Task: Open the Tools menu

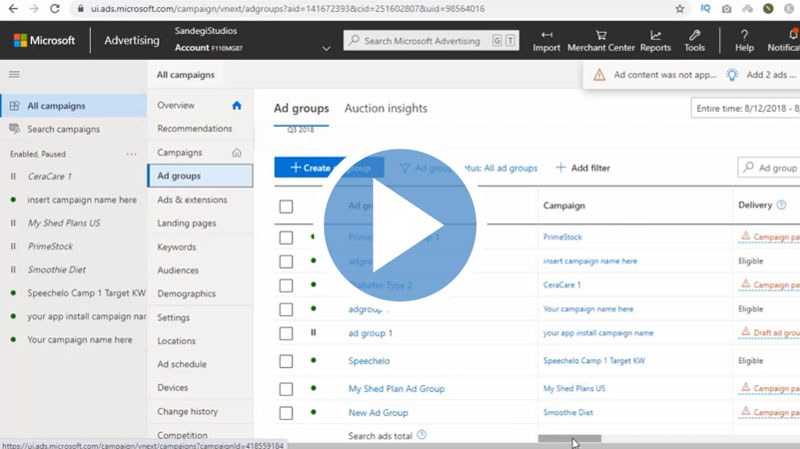Action: pos(694,41)
